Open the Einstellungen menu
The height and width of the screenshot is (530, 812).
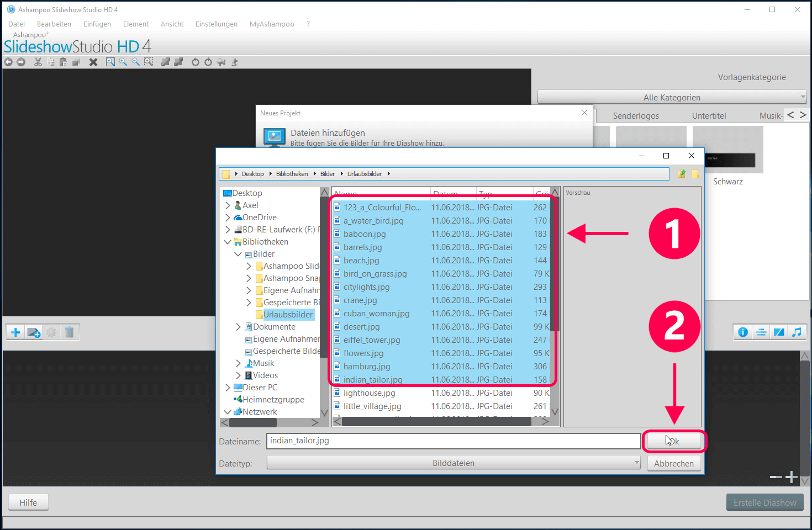(217, 24)
